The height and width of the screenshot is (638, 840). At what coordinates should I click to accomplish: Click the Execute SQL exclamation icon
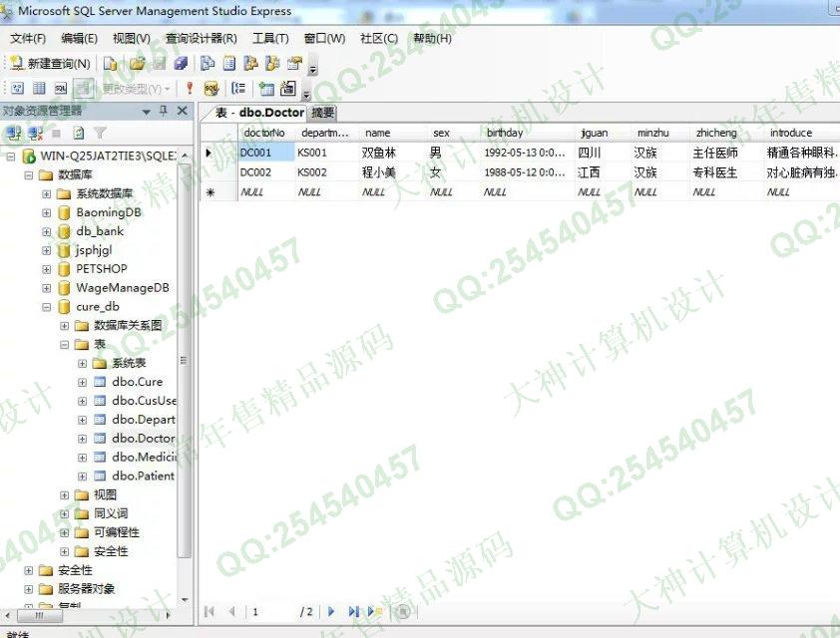click(x=190, y=89)
